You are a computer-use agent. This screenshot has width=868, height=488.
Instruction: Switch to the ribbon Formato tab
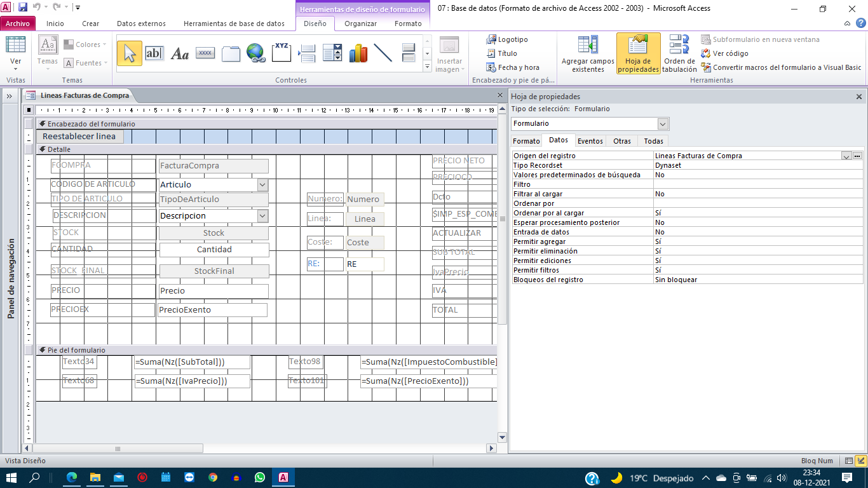[x=408, y=24]
